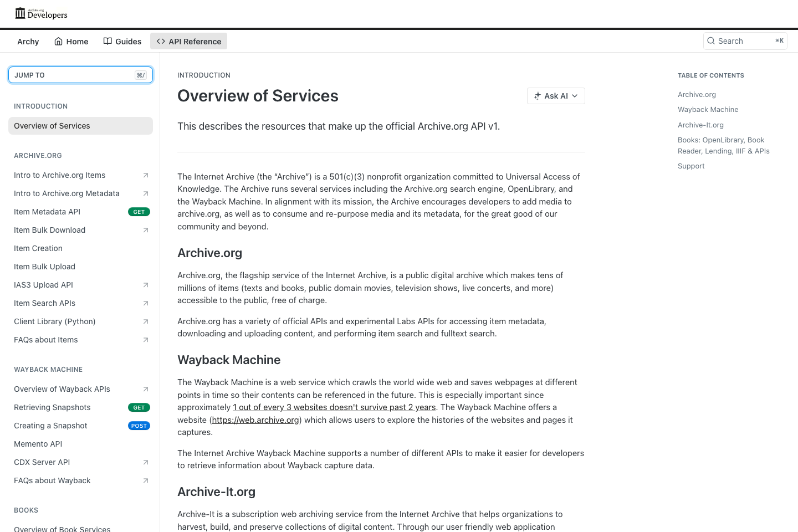Select the Archy menu item

coord(28,41)
